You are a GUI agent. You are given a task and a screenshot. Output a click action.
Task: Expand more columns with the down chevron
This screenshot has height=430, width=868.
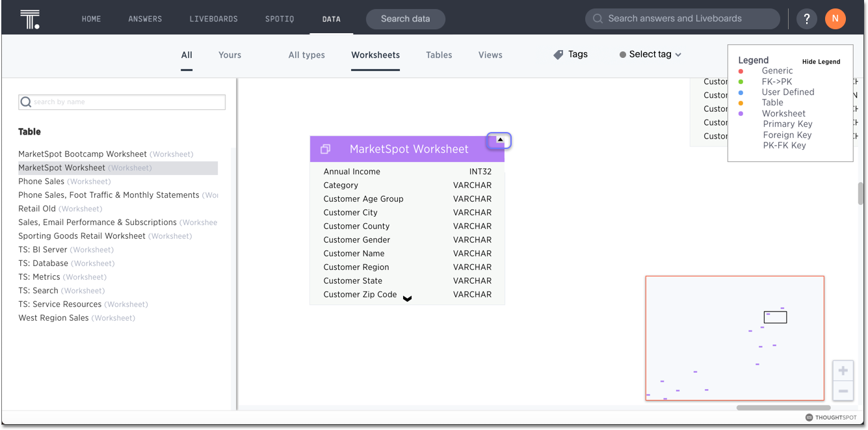[x=408, y=299]
